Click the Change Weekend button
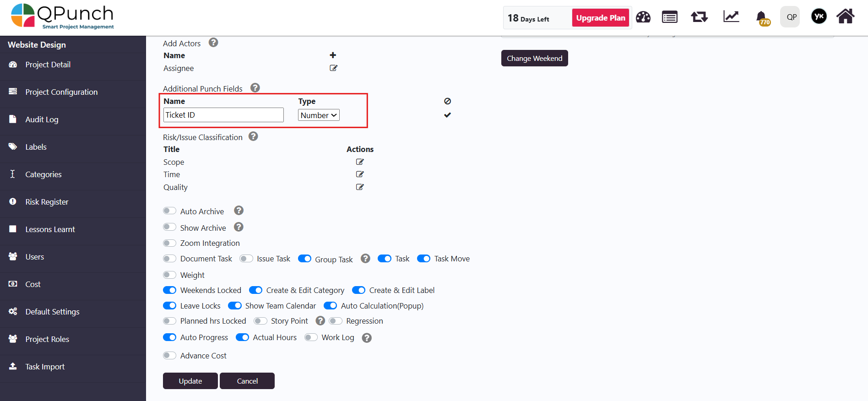The width and height of the screenshot is (868, 401). [534, 58]
